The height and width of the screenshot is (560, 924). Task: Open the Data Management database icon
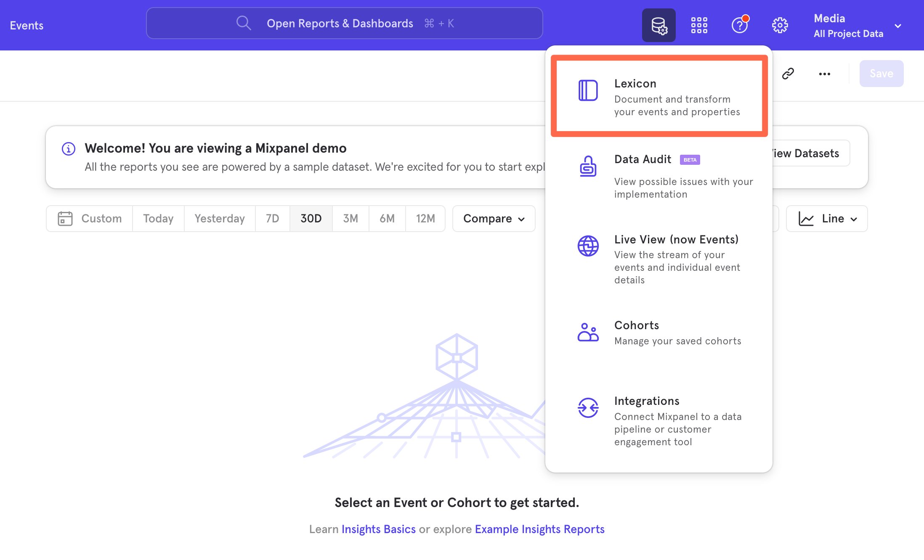[658, 25]
